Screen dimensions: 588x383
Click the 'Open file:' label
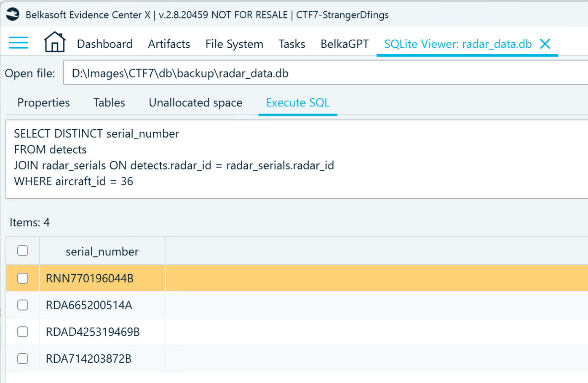point(30,73)
